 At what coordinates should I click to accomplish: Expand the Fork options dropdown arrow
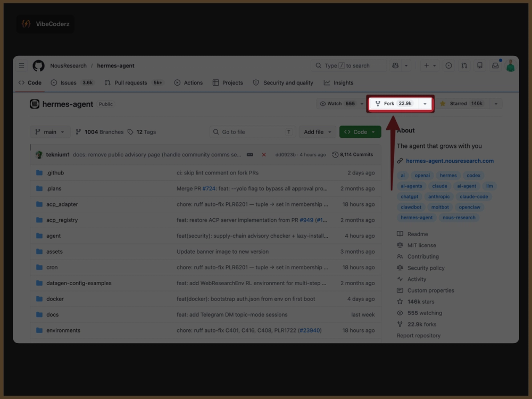coord(425,104)
